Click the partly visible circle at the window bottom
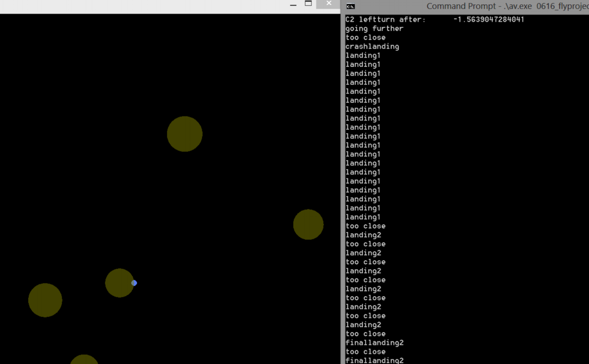Screen dimensions: 589x364 click(x=84, y=359)
